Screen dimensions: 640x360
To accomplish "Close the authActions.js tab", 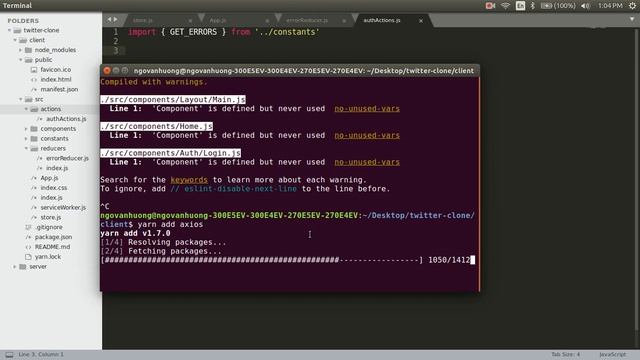I will click(x=421, y=20).
